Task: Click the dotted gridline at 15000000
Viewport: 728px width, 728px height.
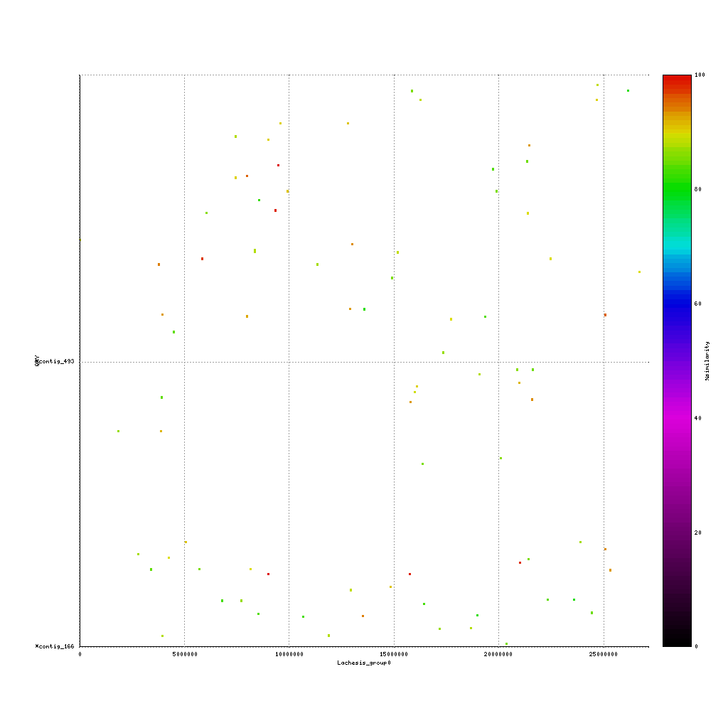Action: point(393,355)
